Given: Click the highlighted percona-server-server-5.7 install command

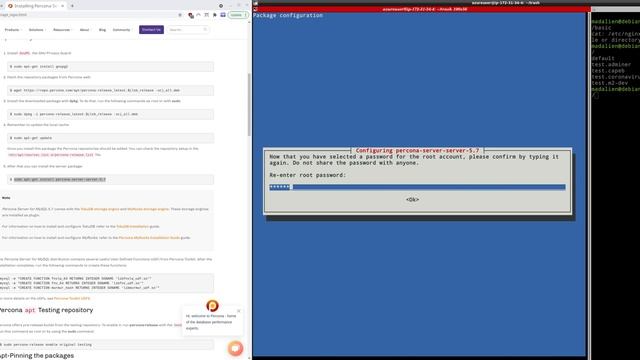Looking at the screenshot, I should (60, 180).
